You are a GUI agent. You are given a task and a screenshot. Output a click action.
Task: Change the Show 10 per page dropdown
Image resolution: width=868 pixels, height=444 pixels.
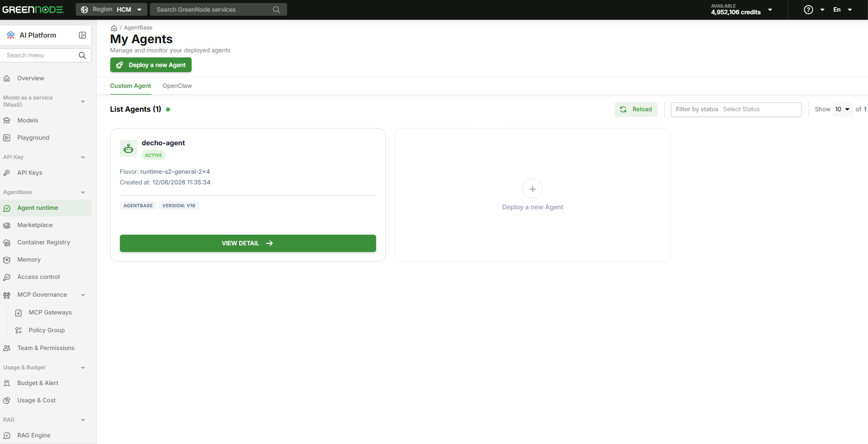click(843, 109)
